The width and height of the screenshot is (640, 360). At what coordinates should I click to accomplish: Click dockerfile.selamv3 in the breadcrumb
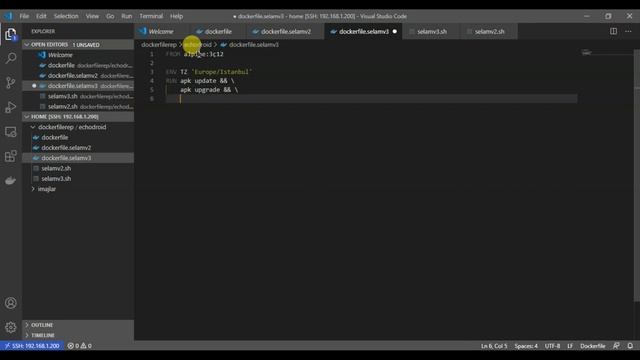tap(254, 44)
